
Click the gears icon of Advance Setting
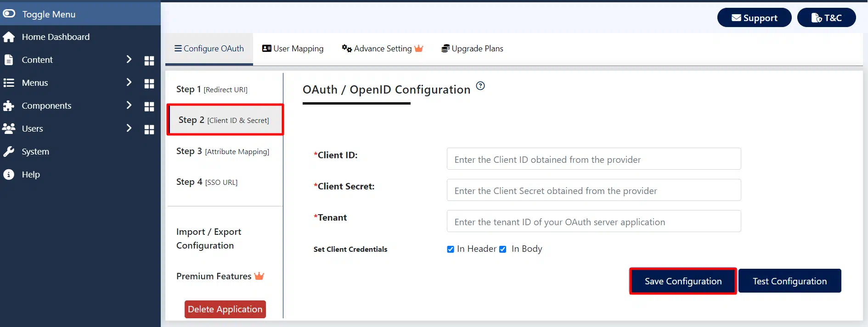coord(347,48)
